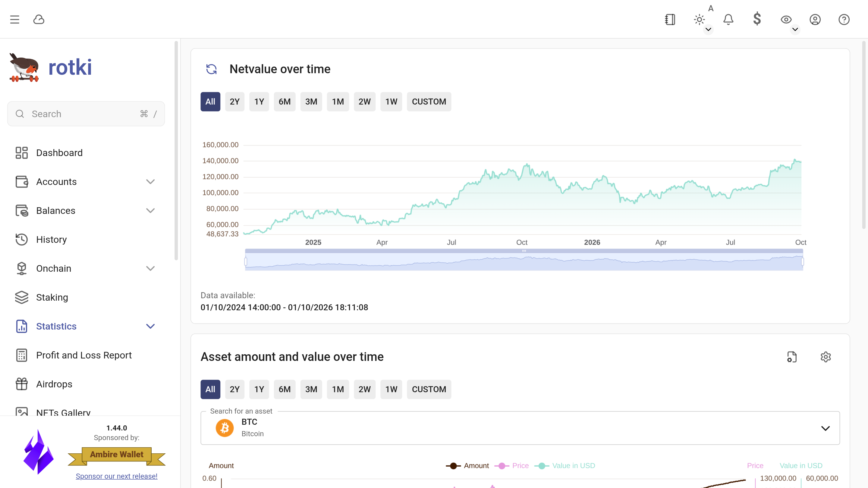868x488 pixels.
Task: Select 1M range on Asset amount chart
Action: pos(338,389)
